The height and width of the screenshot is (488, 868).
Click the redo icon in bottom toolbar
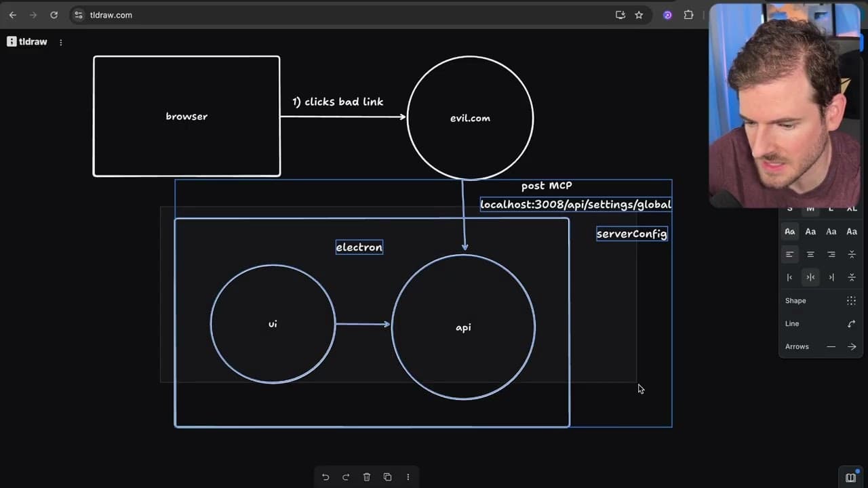[x=346, y=477]
